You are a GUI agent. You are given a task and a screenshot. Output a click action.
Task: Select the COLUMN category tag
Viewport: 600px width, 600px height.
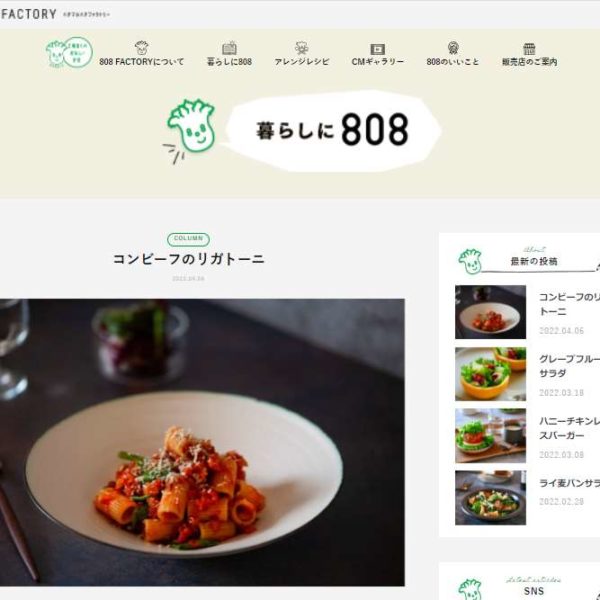click(x=188, y=239)
